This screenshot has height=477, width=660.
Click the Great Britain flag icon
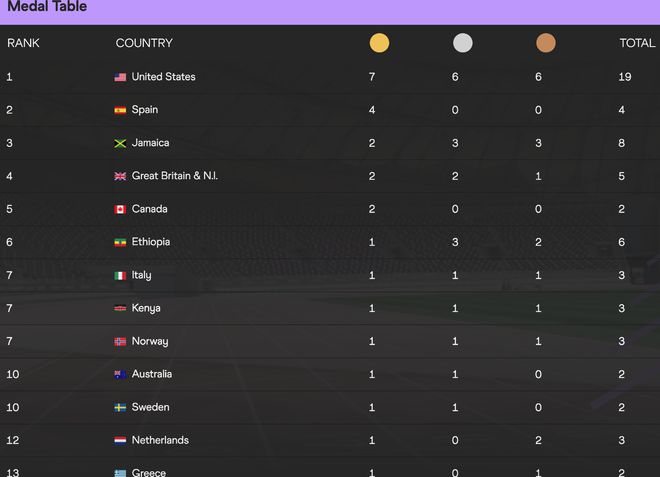tap(120, 176)
